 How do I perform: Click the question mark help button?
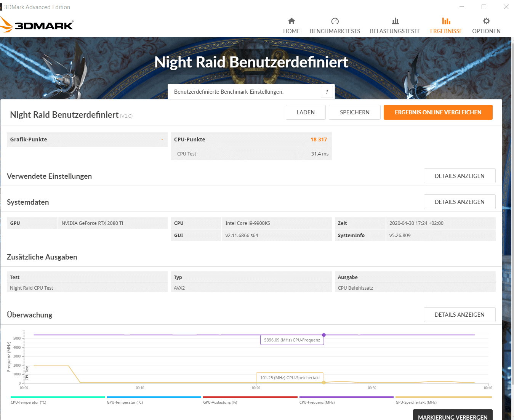point(327,92)
